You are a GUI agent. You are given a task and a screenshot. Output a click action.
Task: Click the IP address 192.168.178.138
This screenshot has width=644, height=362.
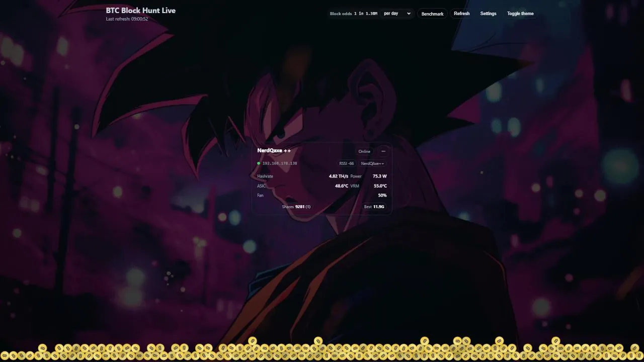[280, 163]
